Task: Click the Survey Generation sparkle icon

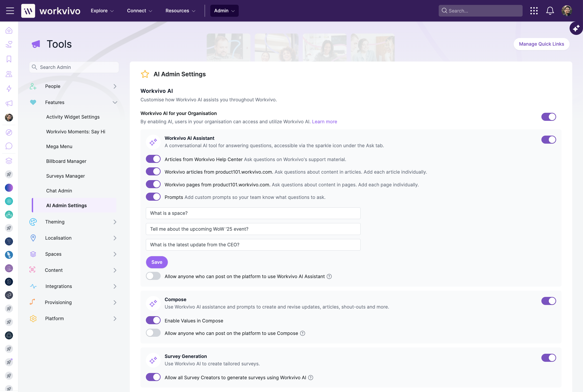Action: [x=153, y=360]
